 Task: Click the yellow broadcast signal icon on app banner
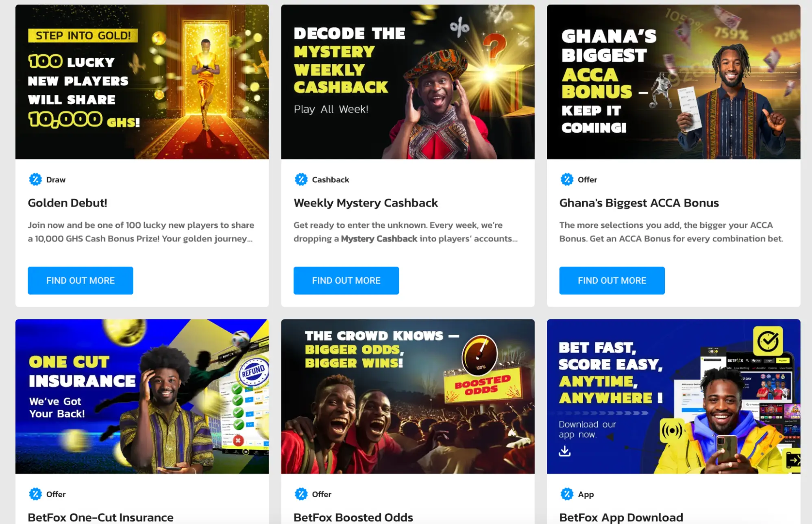point(672,430)
